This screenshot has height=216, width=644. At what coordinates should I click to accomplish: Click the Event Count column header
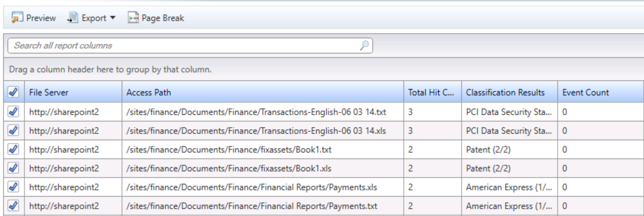click(x=586, y=93)
